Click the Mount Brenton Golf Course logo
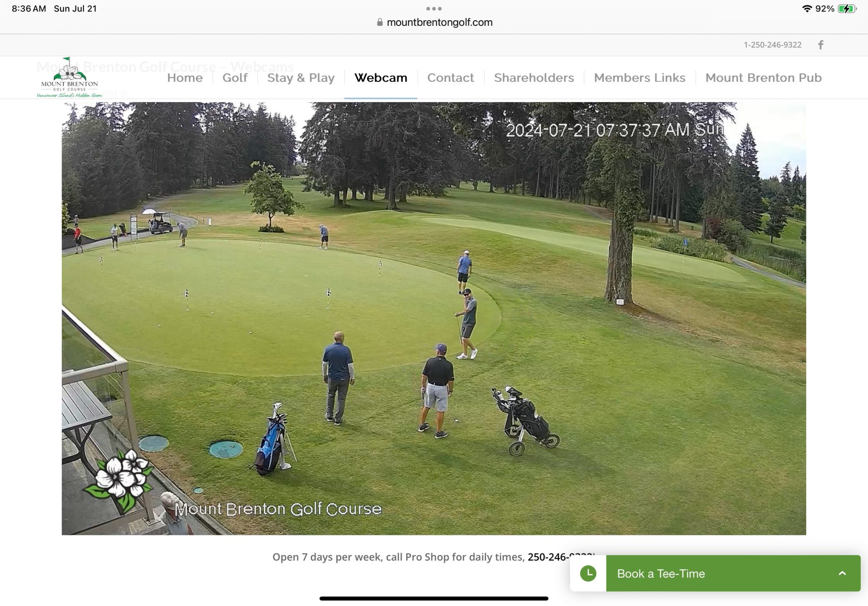The height and width of the screenshot is (606, 868). pos(70,77)
